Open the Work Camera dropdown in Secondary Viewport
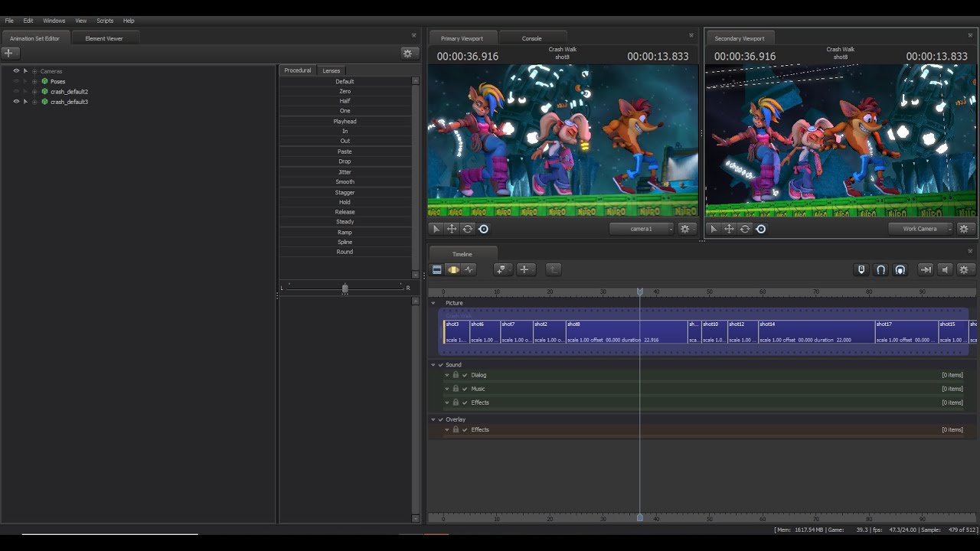 [x=921, y=229]
